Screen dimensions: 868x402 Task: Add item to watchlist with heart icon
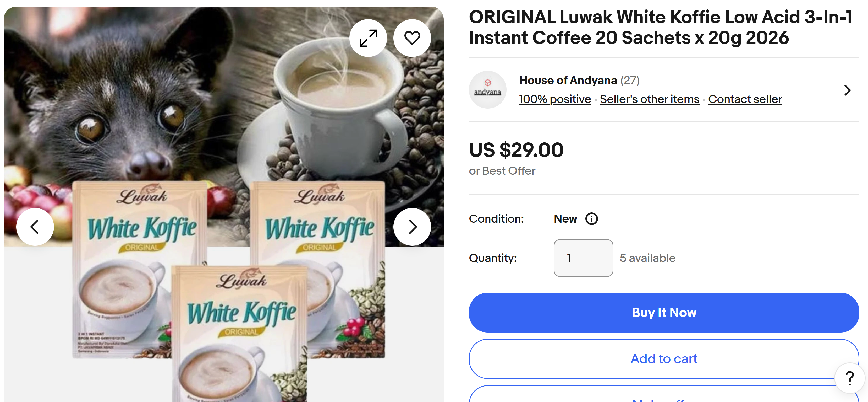pyautogui.click(x=412, y=38)
